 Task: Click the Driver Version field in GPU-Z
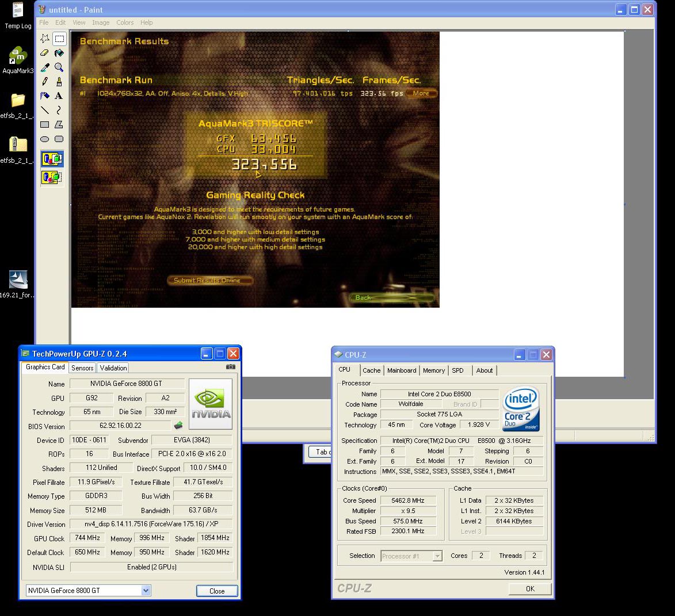(x=151, y=524)
